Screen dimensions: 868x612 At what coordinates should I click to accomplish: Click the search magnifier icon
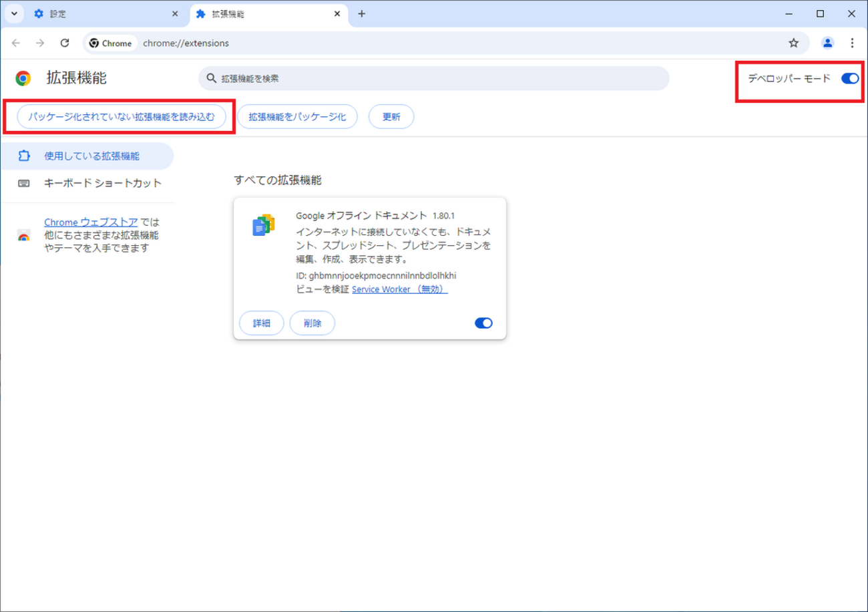[x=212, y=78]
